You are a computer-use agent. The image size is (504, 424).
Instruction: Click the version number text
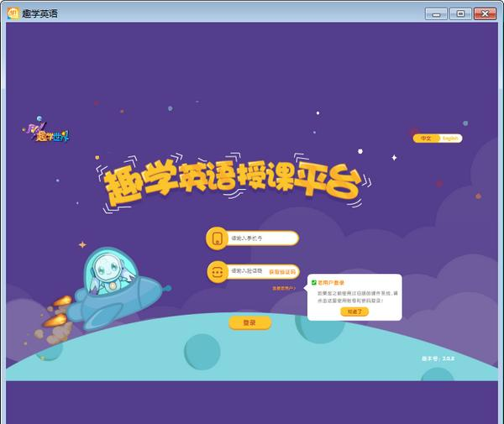pyautogui.click(x=438, y=359)
